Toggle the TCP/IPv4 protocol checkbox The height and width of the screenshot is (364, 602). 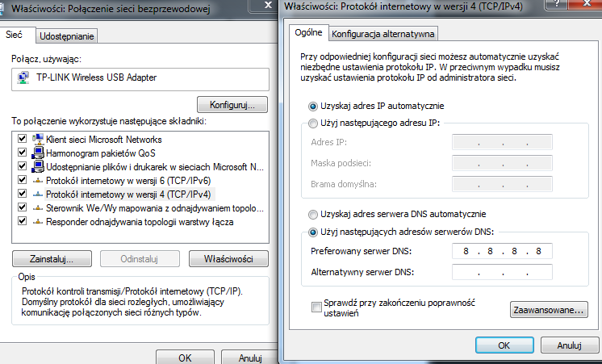point(23,193)
